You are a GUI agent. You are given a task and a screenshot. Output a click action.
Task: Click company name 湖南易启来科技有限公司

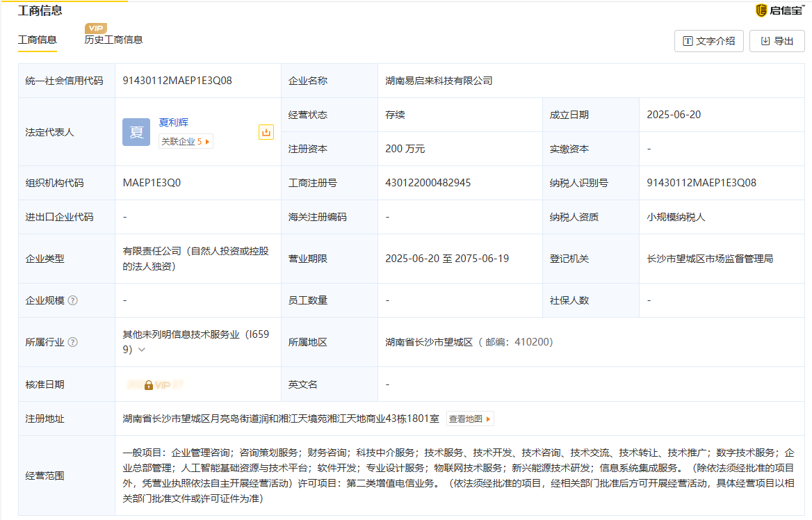[x=439, y=81]
